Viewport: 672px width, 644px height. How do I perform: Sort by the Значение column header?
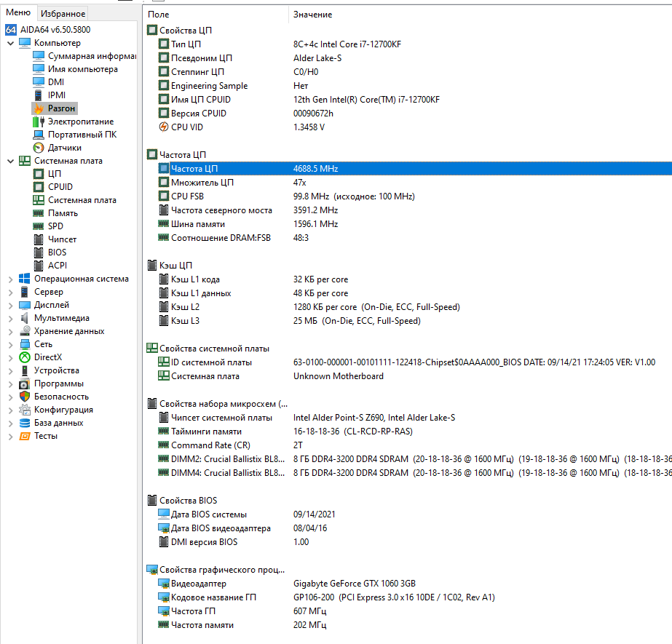point(480,14)
